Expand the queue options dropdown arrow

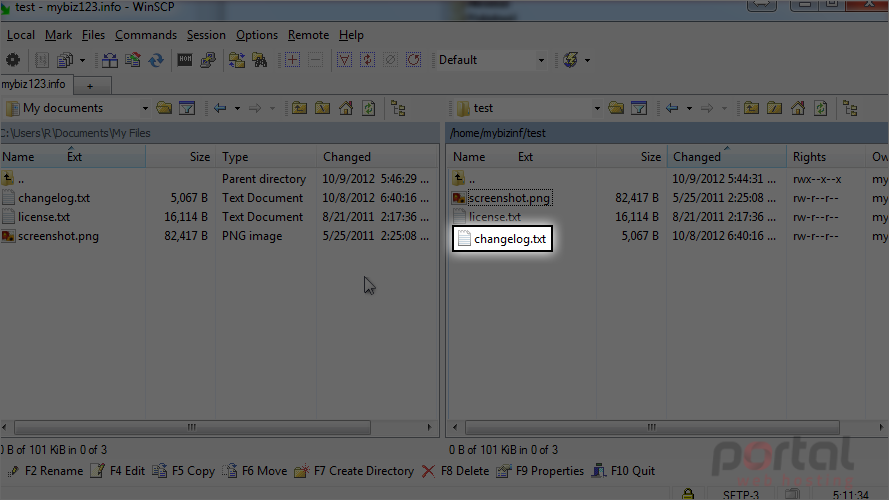pos(82,60)
